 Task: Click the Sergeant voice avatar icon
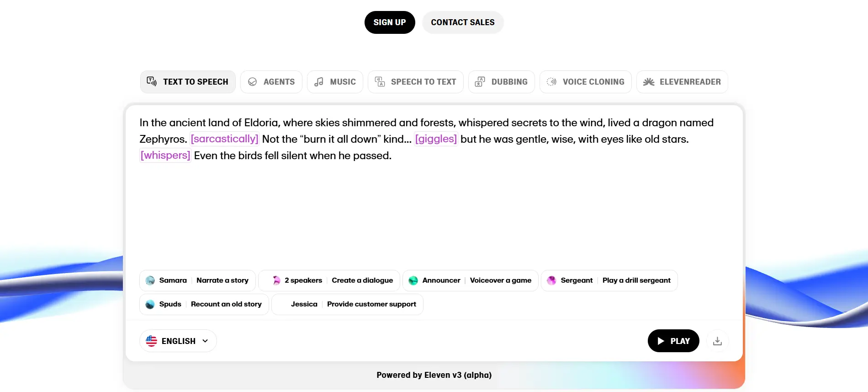pyautogui.click(x=551, y=280)
